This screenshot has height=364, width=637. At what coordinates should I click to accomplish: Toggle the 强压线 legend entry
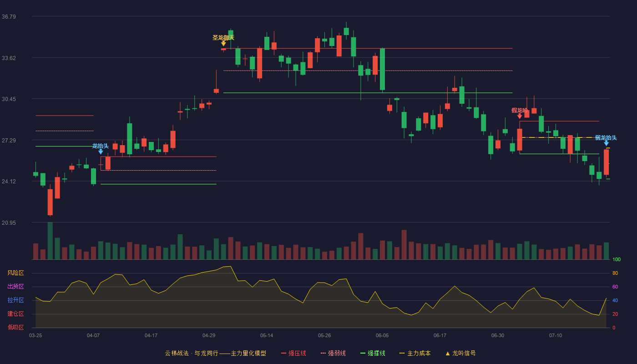click(x=293, y=353)
